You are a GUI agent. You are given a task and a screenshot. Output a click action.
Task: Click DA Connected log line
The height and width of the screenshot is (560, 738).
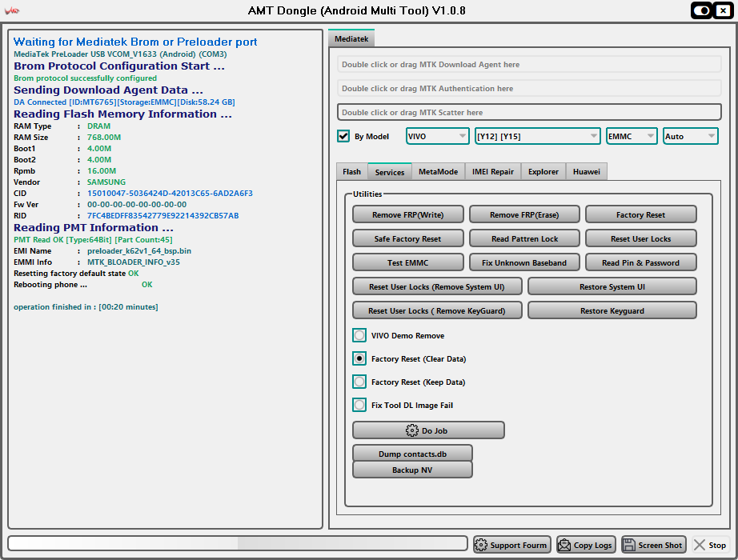click(124, 102)
